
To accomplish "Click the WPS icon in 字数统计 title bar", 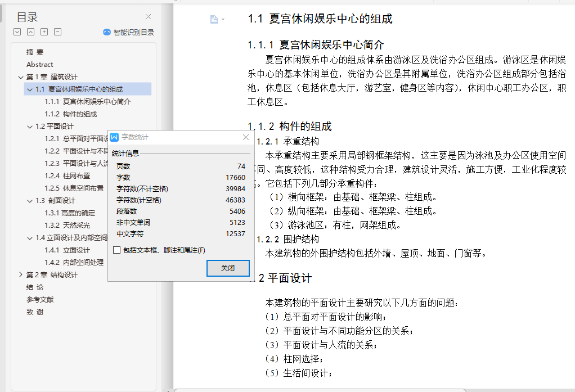I will point(114,137).
